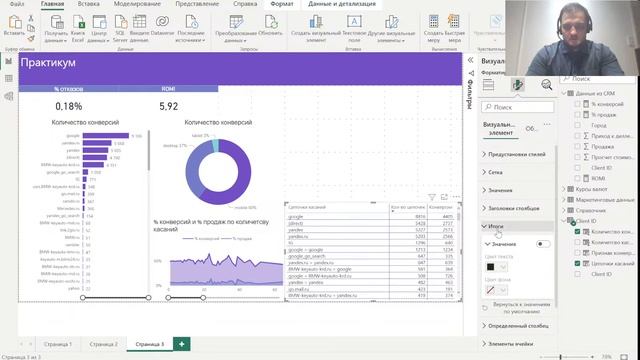
Task: Click the format pane Поиск search field
Action: coord(518,107)
